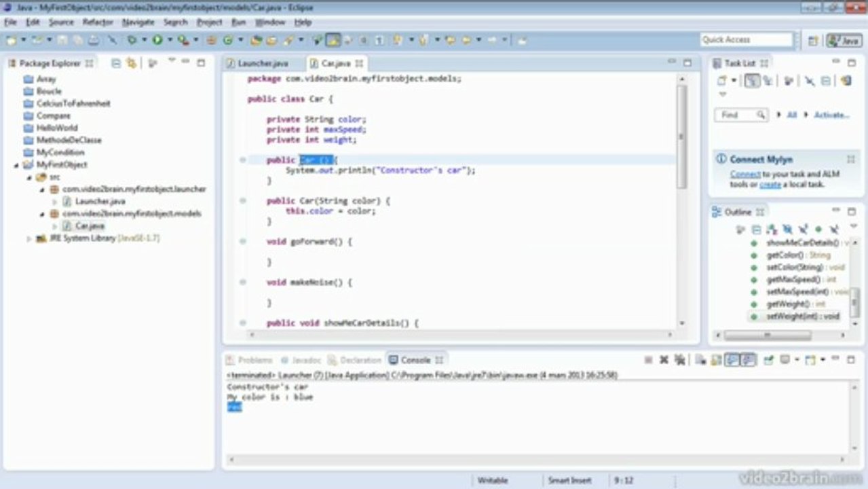This screenshot has width=868, height=489.
Task: Click the New Java Class icon in toolbar
Action: point(228,40)
